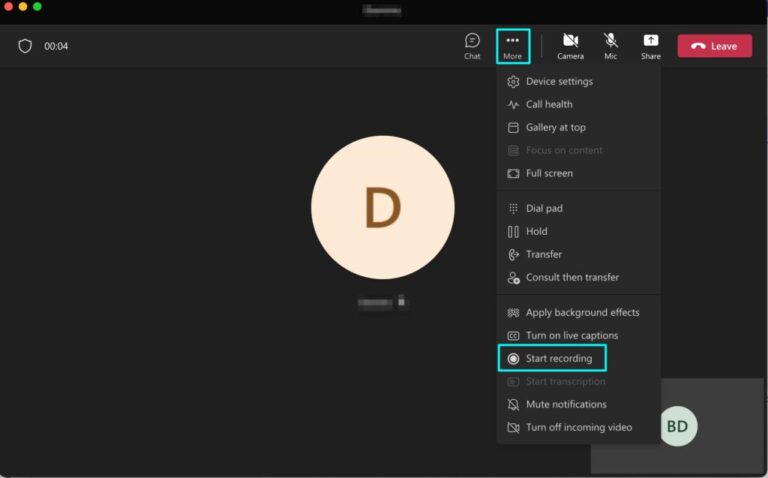Viewport: 768px width, 478px height.
Task: Open the Share content tray
Action: (650, 46)
